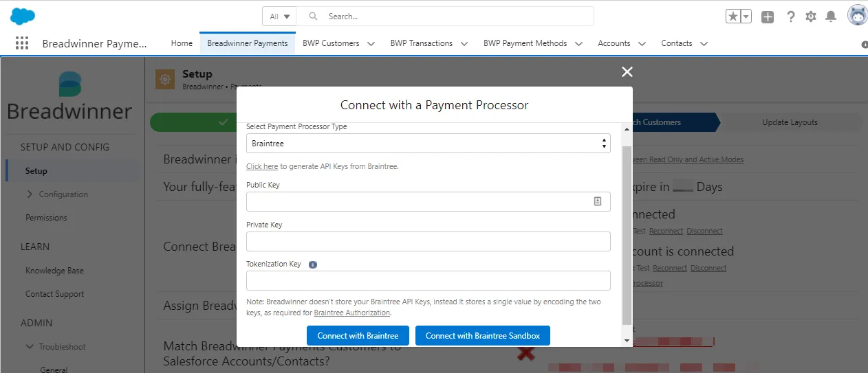Screen dimensions: 868x373
Task: Click the Connect with Braintree button
Action: [x=358, y=336]
